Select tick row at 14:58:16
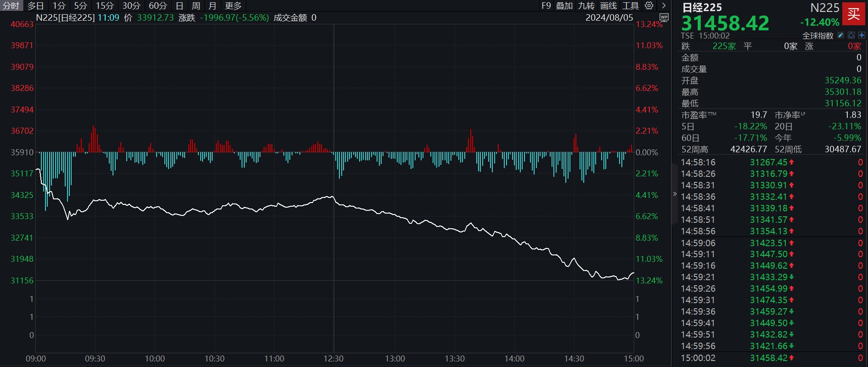Image resolution: width=868 pixels, height=367 pixels. 772,162
